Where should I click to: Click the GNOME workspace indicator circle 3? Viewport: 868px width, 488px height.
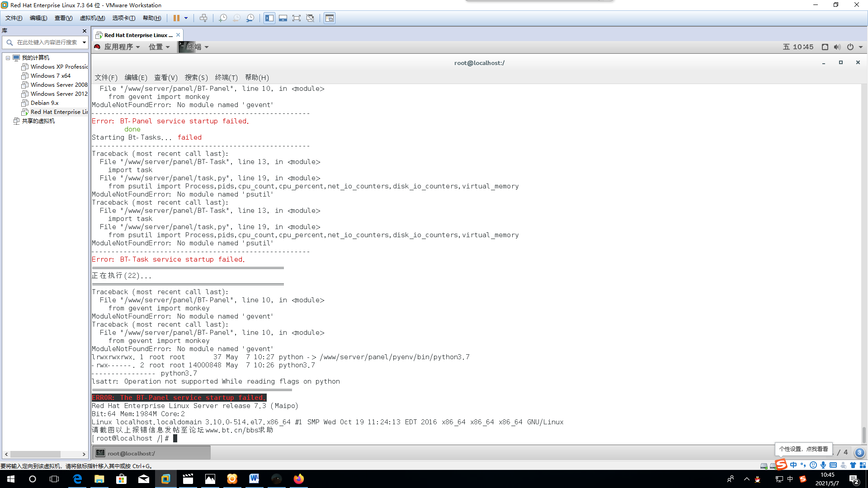859,453
